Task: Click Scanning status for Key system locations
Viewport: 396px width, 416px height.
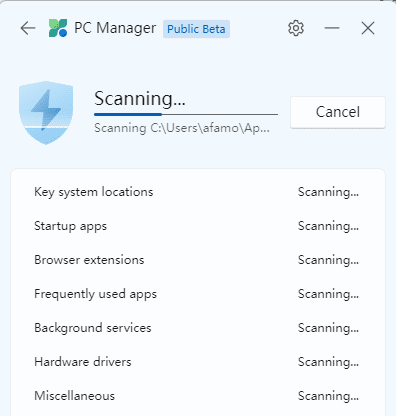Action: (x=328, y=192)
